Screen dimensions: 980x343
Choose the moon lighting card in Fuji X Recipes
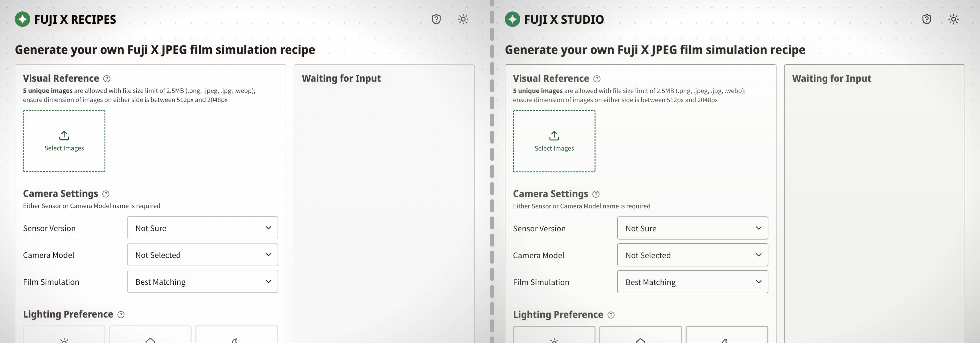click(x=237, y=335)
